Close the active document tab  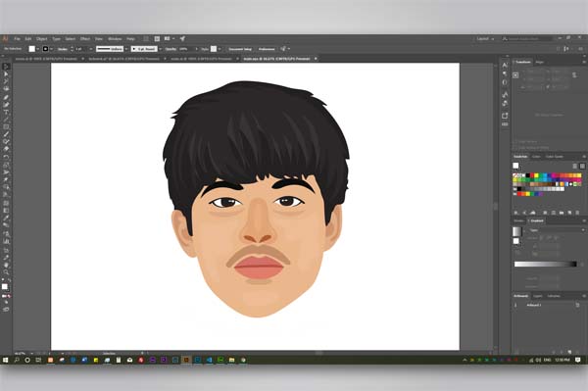[x=316, y=59]
